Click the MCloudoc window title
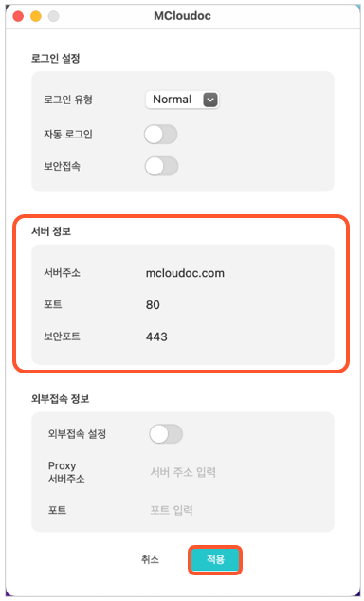This screenshot has height=601, width=364. [182, 16]
